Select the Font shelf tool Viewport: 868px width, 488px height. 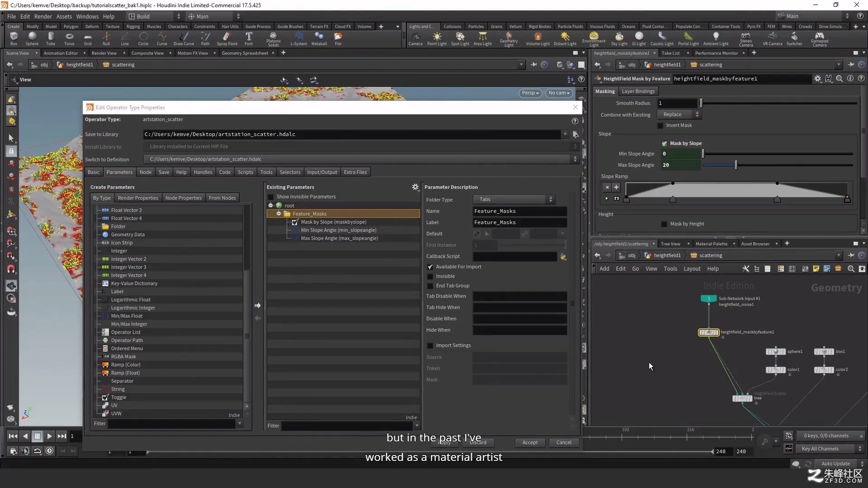[x=249, y=38]
